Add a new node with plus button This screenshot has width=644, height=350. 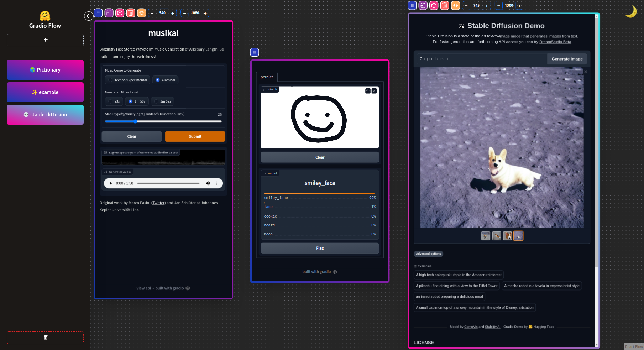(45, 40)
